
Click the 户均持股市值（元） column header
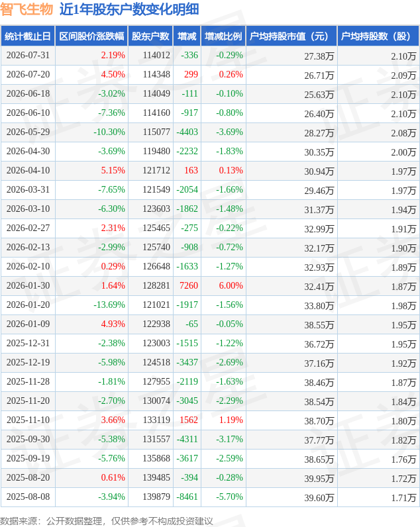point(291,36)
